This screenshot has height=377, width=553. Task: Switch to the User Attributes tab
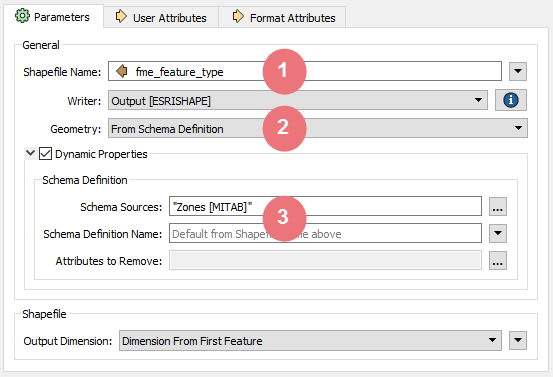coord(161,17)
